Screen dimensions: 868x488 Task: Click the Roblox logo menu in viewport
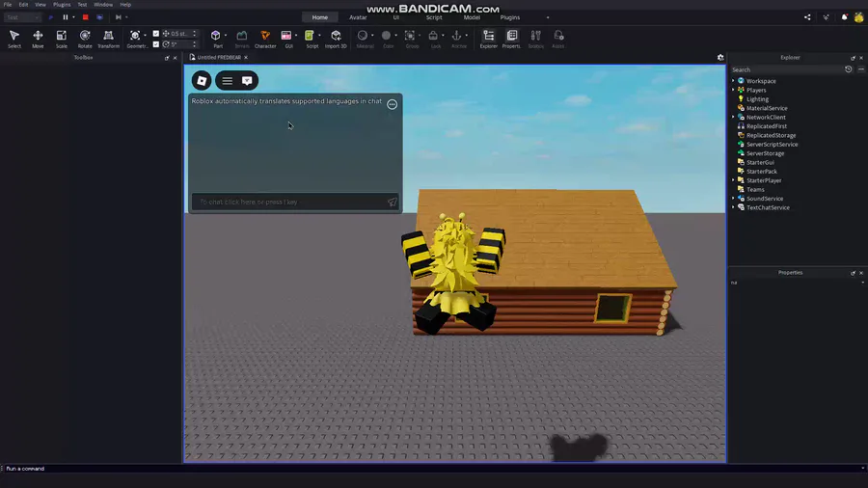pos(202,81)
